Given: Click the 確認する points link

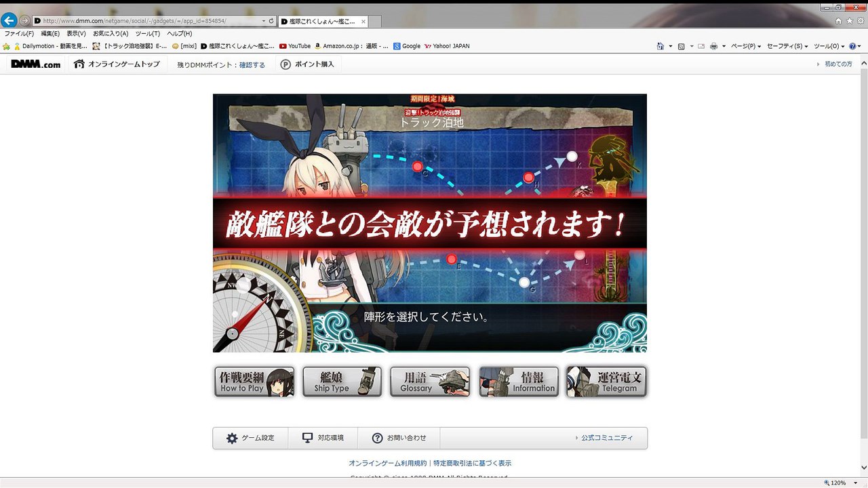Looking at the screenshot, I should coord(252,65).
